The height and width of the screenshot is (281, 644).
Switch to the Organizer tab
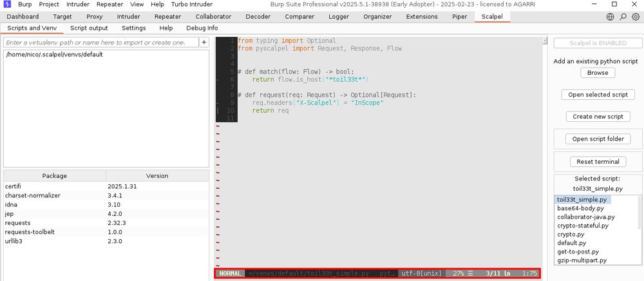377,17
